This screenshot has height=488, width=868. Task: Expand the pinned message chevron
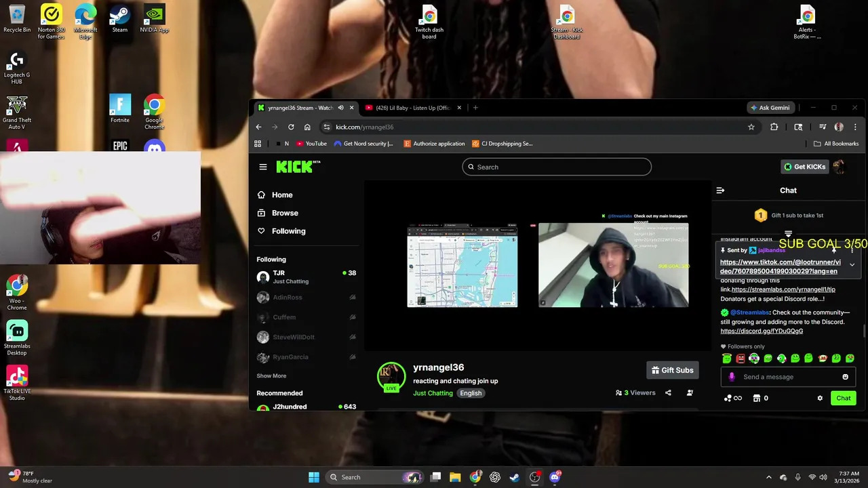(852, 265)
